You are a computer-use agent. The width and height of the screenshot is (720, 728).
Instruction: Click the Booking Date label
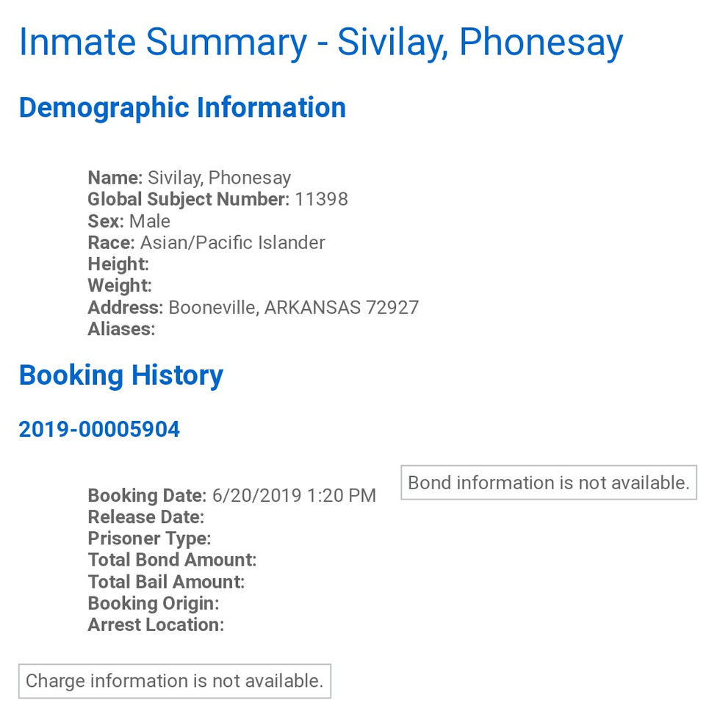click(x=147, y=496)
